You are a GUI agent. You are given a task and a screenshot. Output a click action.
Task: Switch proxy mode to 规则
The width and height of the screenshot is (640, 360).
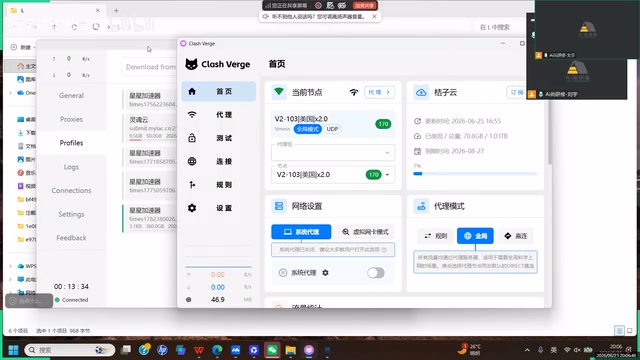pyautogui.click(x=436, y=236)
